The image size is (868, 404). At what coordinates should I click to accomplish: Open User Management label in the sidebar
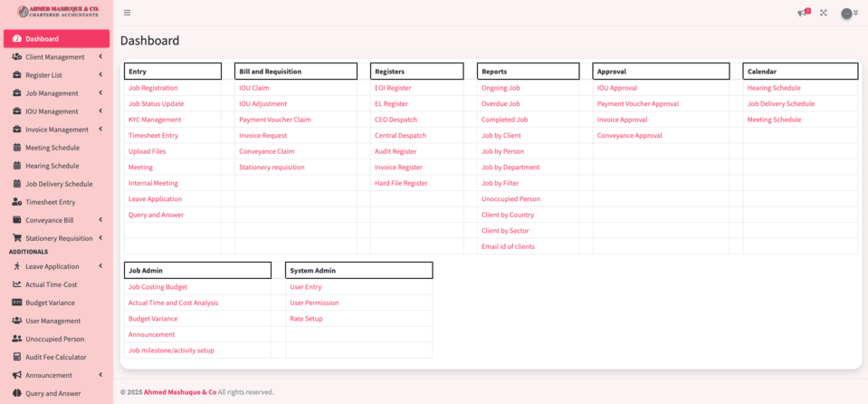pyautogui.click(x=53, y=321)
